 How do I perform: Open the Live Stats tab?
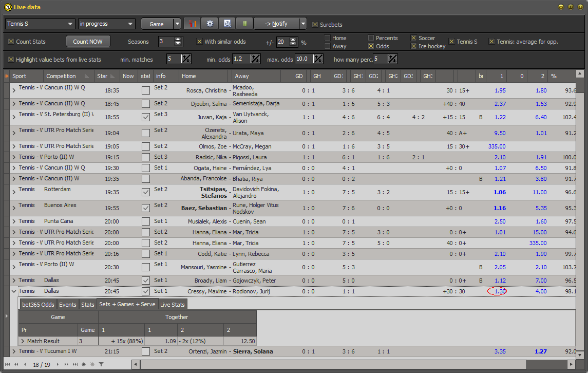[174, 304]
